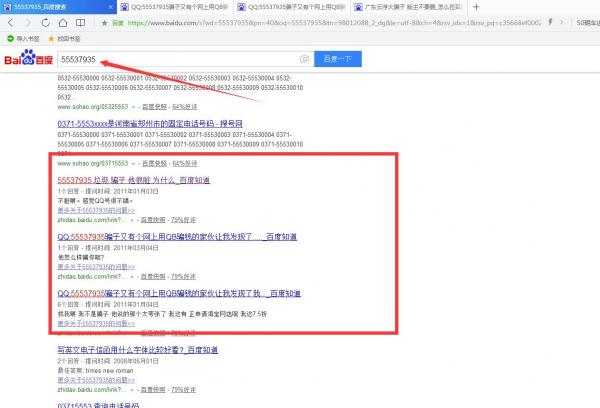Click the Baidu logo

tap(28, 58)
